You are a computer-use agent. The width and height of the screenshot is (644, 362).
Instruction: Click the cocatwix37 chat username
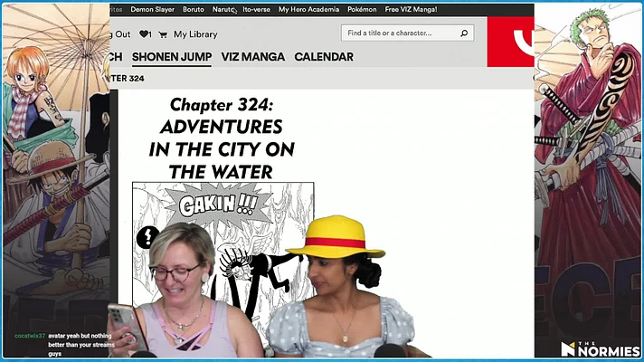(30, 336)
